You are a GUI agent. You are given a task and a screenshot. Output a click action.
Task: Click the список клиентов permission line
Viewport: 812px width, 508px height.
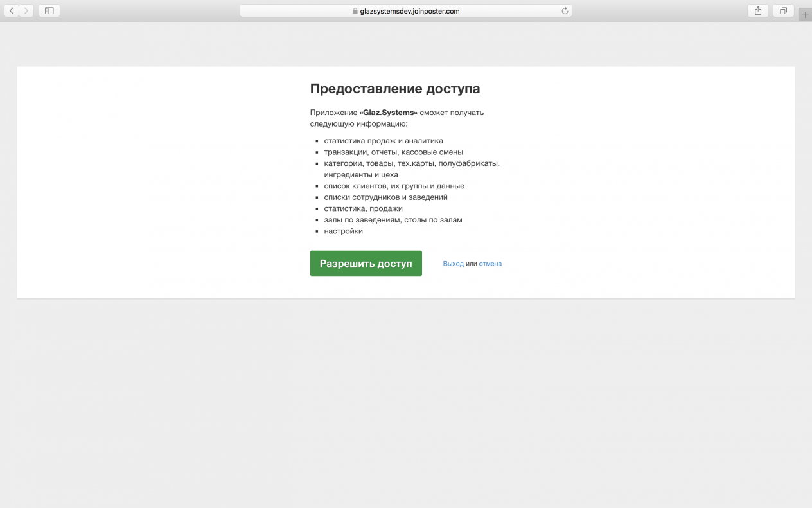click(394, 186)
